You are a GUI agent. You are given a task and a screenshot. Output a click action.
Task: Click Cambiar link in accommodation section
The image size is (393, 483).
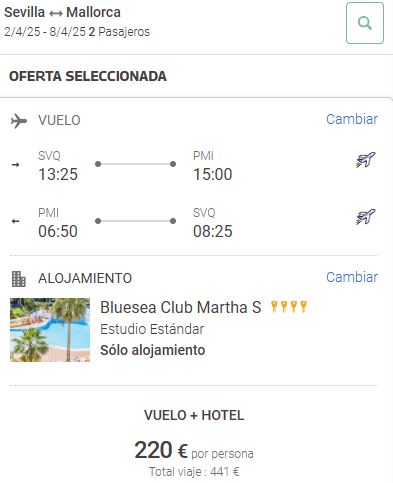click(352, 277)
